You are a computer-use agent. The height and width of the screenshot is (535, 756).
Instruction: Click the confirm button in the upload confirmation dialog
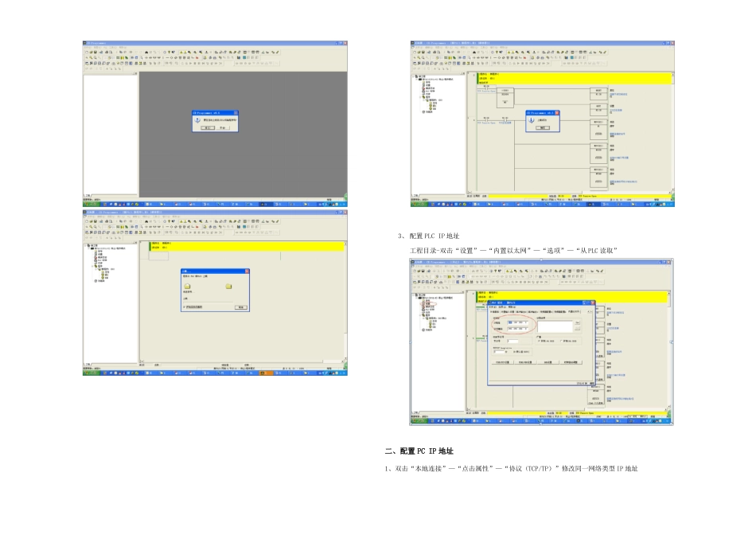click(x=208, y=128)
